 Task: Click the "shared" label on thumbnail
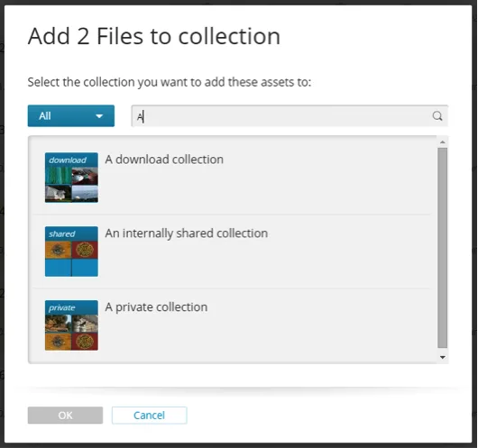[62, 233]
